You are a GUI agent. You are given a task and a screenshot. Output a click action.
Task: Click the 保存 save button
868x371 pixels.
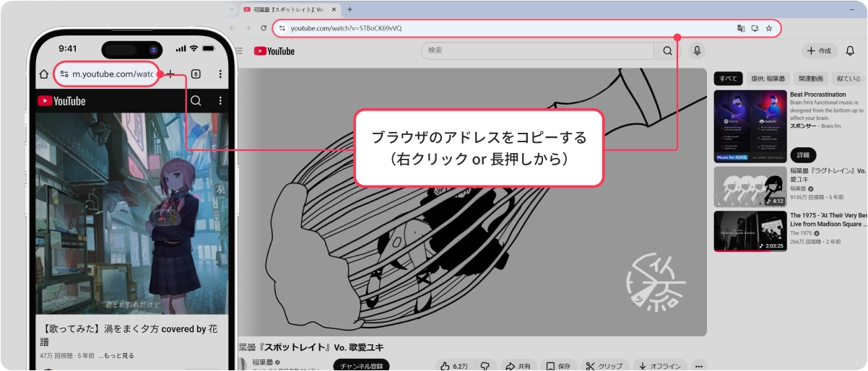[x=558, y=366]
